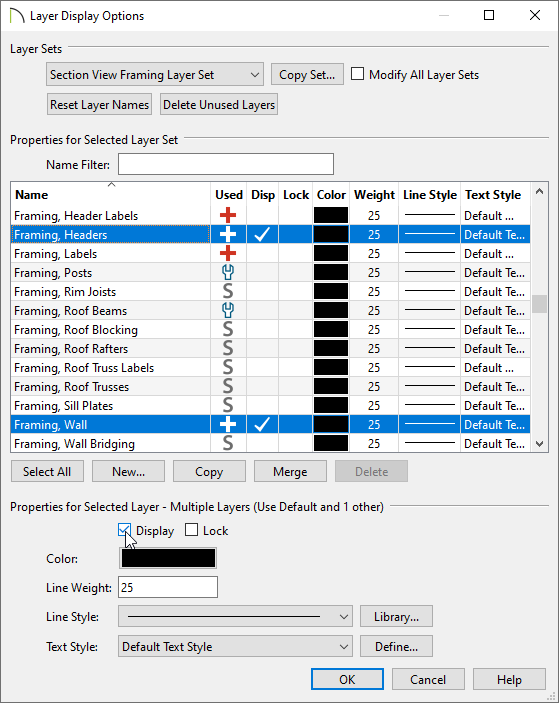This screenshot has height=703, width=559.
Task: Expand the Line Style dropdown
Action: pyautogui.click(x=235, y=616)
